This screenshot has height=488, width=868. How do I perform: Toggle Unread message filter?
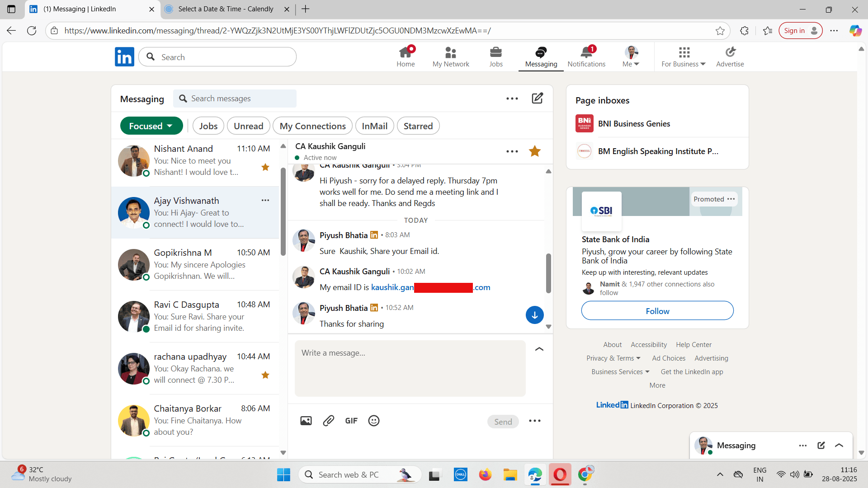tap(249, 126)
